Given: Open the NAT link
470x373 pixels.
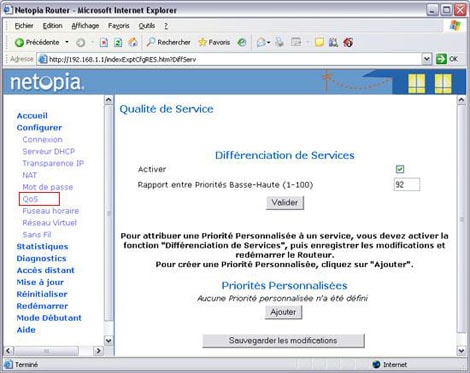Looking at the screenshot, I should [x=30, y=175].
